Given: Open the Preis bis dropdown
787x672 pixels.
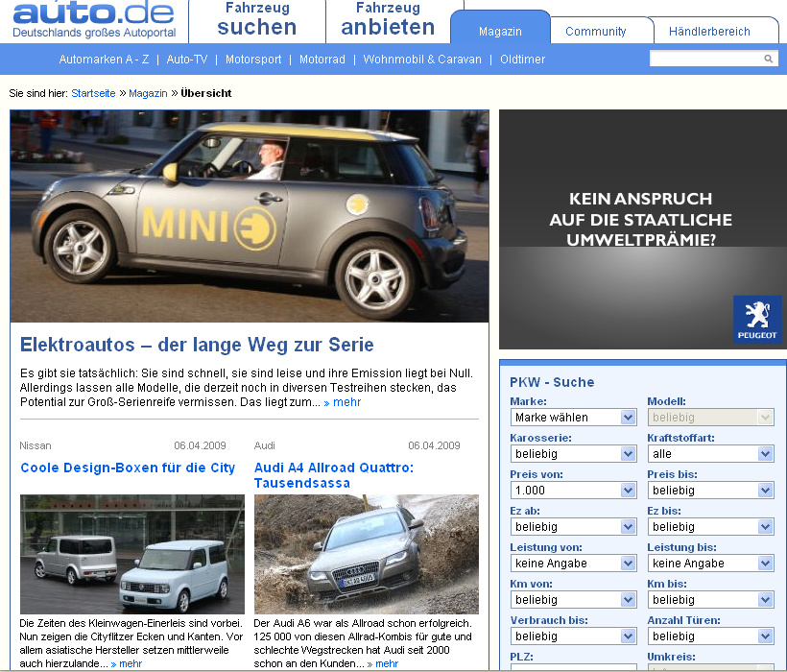Looking at the screenshot, I should pyautogui.click(x=711, y=491).
